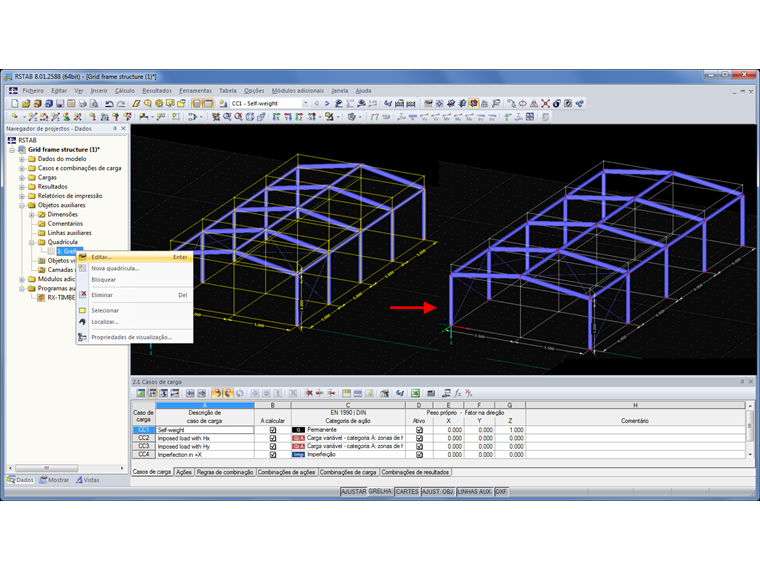This screenshot has height=570, width=760.
Task: Click the RSTAB root icon in navigator
Action: pos(12,140)
